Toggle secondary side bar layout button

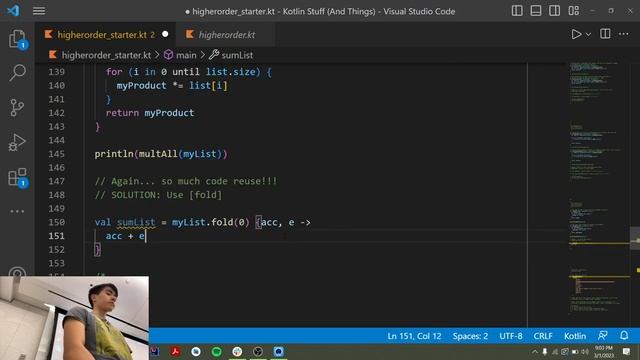[x=554, y=11]
